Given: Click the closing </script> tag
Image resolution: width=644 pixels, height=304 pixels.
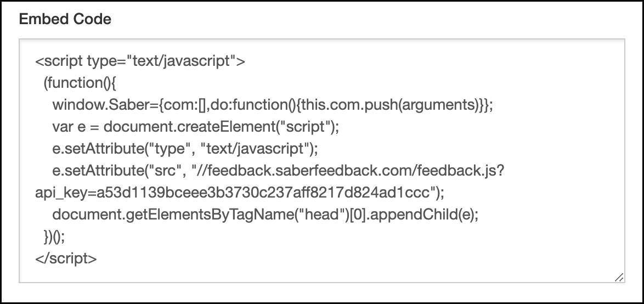Looking at the screenshot, I should click(66, 258).
